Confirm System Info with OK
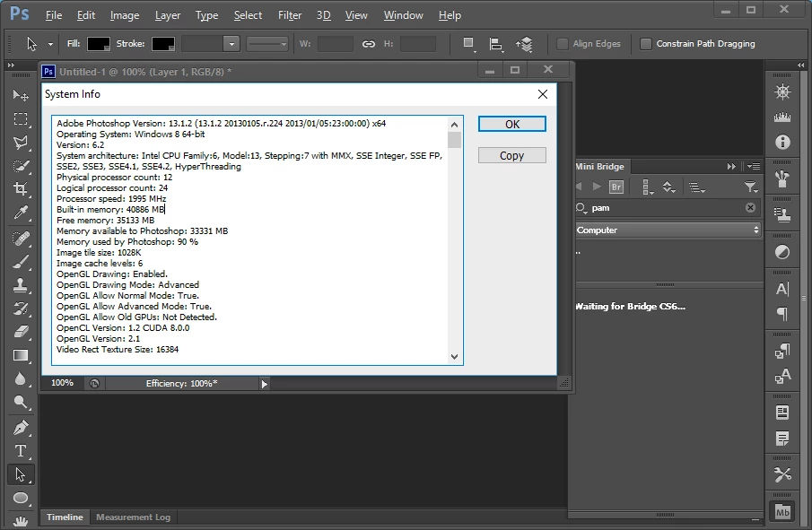Viewport: 812px width, 530px height. [511, 125]
